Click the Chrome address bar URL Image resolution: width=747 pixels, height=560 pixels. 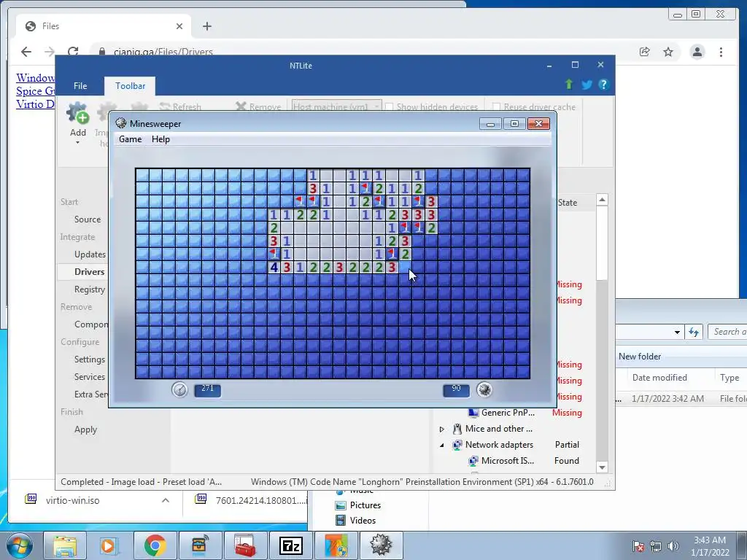(x=163, y=52)
